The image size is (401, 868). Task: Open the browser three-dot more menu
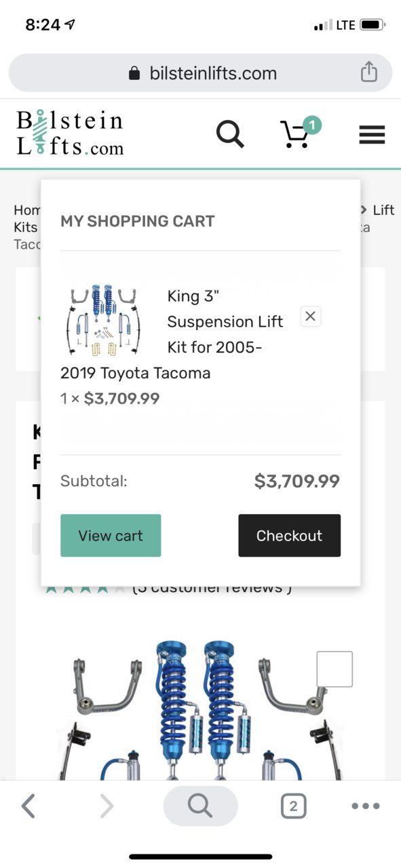pyautogui.click(x=366, y=806)
